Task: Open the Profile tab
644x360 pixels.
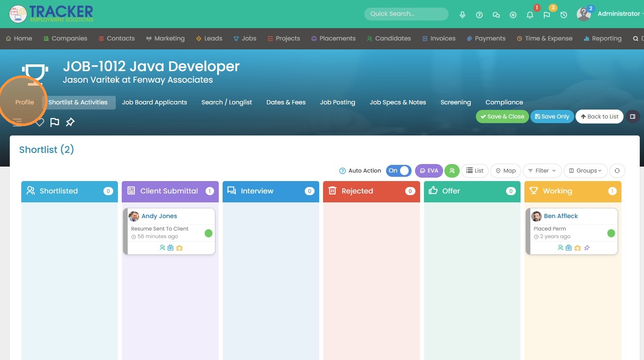Action: [25, 102]
